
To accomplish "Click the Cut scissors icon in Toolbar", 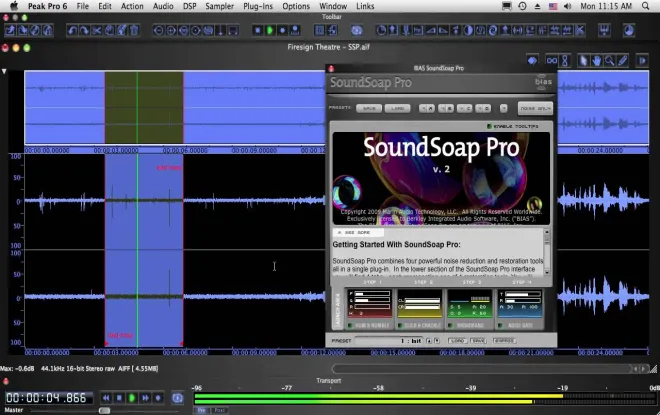I will coord(97,30).
